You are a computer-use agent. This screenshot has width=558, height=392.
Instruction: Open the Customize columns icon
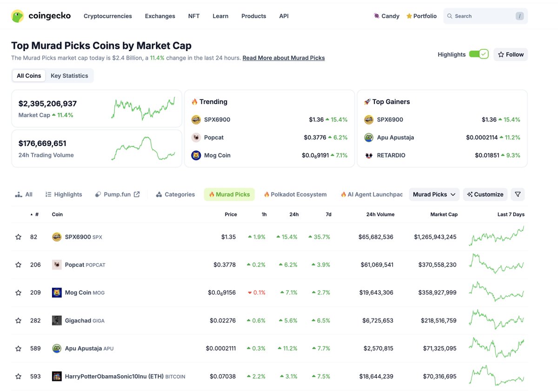tap(470, 194)
